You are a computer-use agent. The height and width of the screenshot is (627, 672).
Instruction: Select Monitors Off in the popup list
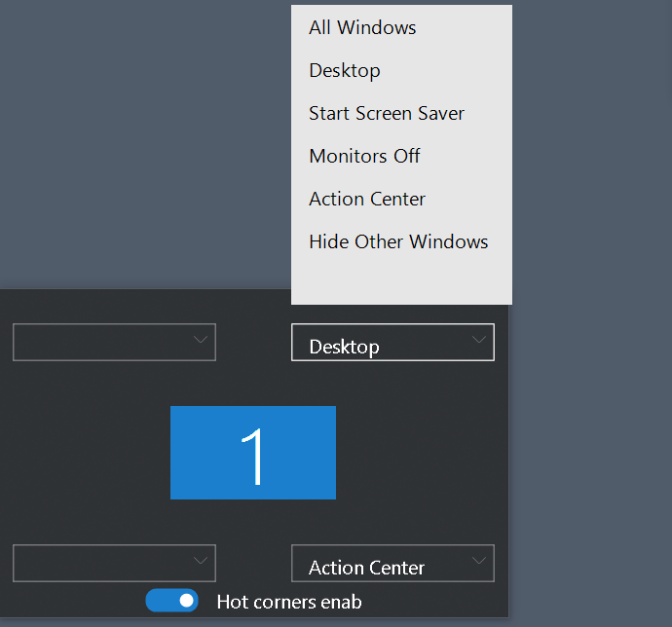pyautogui.click(x=401, y=156)
